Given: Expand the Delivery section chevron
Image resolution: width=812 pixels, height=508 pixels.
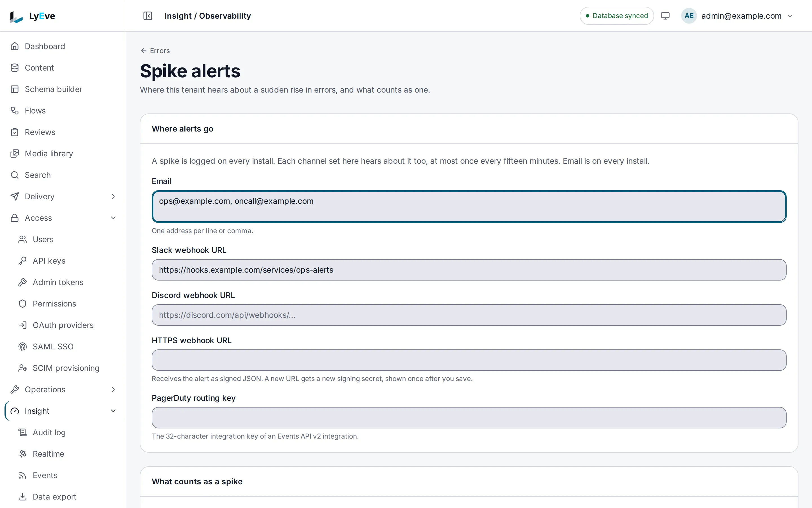Looking at the screenshot, I should tap(113, 196).
